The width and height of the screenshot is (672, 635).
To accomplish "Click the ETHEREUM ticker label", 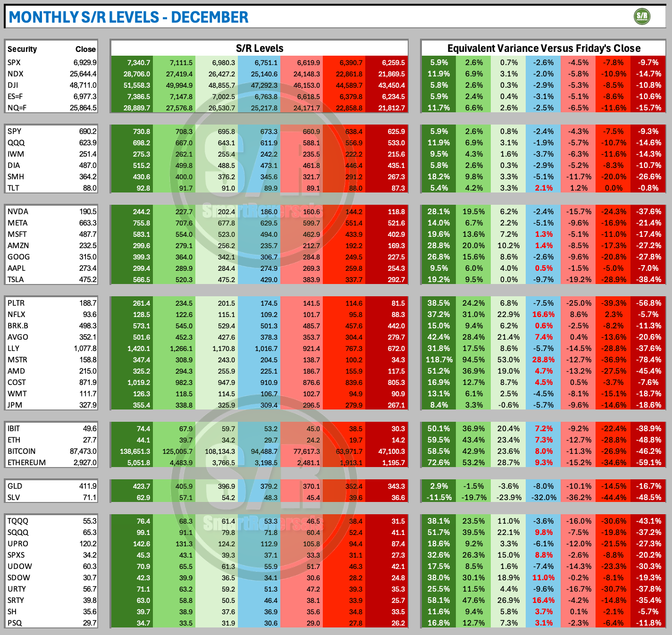I will (26, 462).
